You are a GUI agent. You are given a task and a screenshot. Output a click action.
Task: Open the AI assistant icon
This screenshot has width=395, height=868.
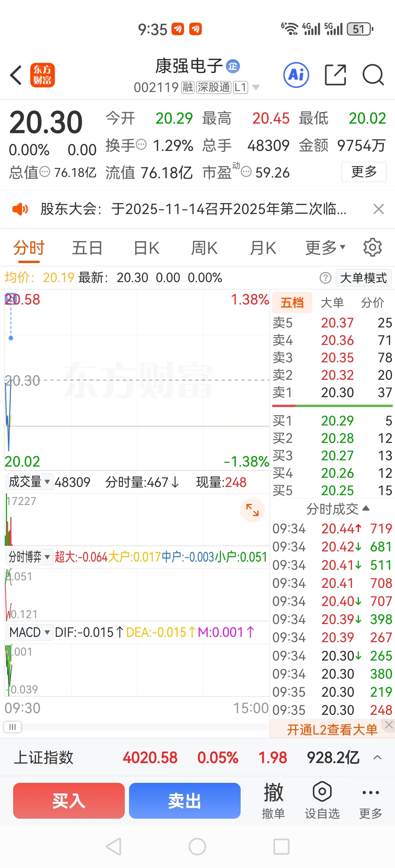(x=296, y=75)
